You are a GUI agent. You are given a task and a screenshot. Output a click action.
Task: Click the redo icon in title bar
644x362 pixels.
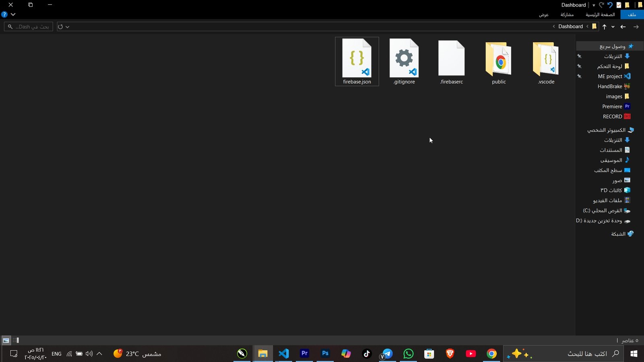(x=601, y=5)
